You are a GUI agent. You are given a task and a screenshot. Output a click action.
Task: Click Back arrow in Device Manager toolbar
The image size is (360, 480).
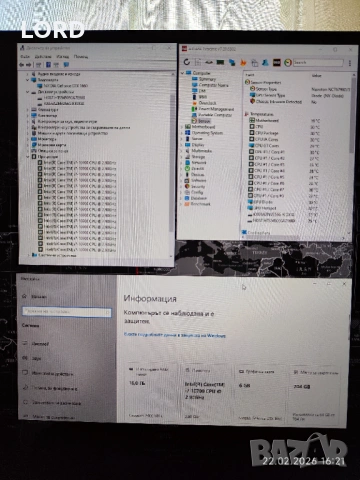(x=22, y=65)
